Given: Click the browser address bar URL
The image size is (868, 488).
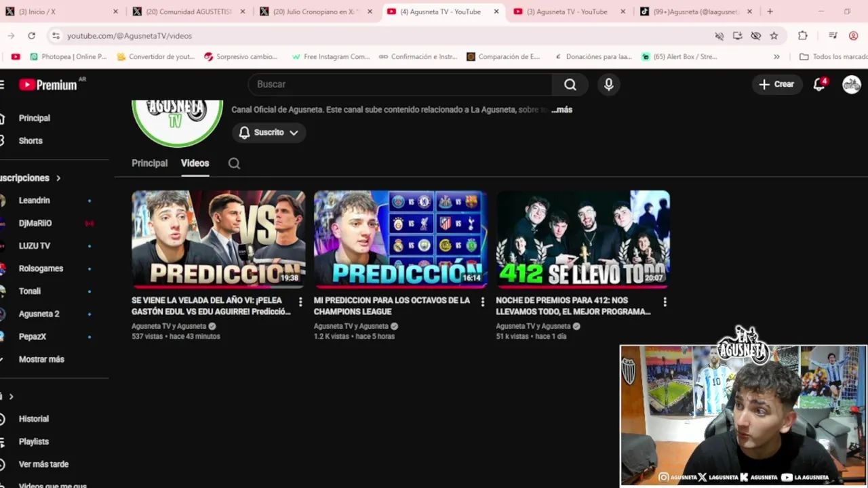Looking at the screenshot, I should click(x=130, y=36).
